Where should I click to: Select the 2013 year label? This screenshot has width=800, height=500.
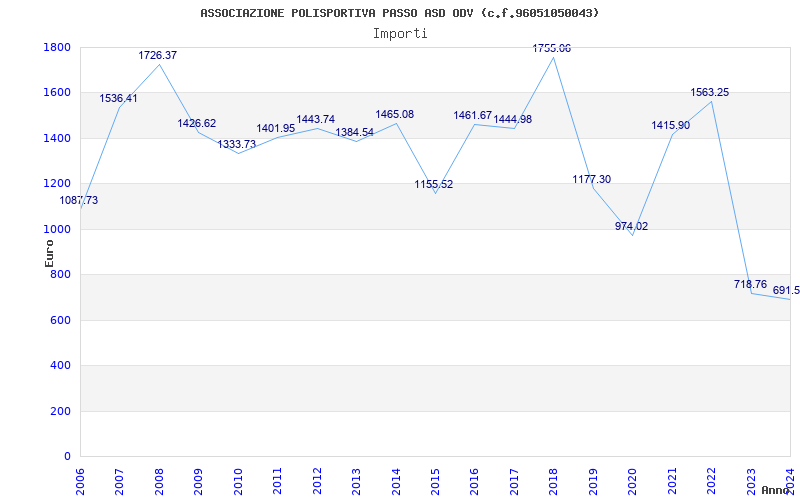coord(356,482)
